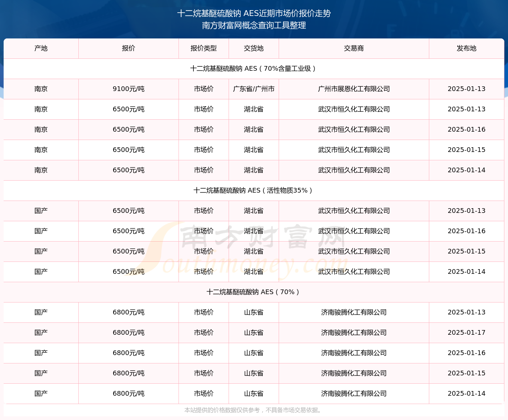
Task: Click the 交易商 column header
Action: 354,48
